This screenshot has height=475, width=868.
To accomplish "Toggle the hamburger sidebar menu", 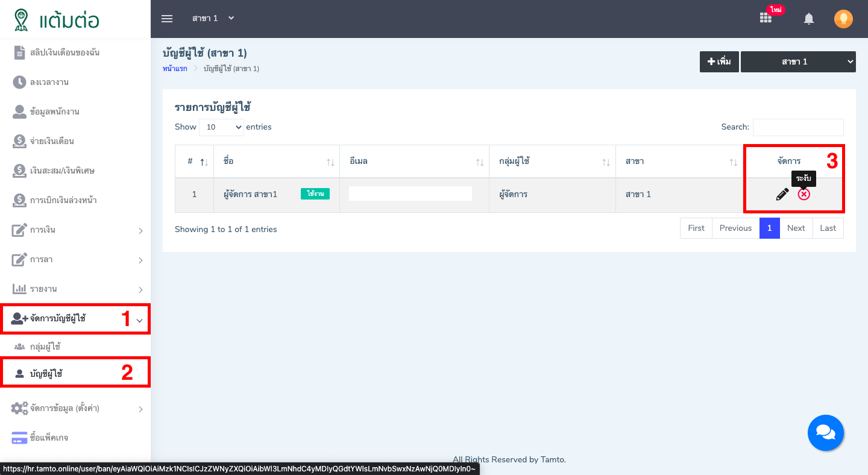I will pos(167,19).
